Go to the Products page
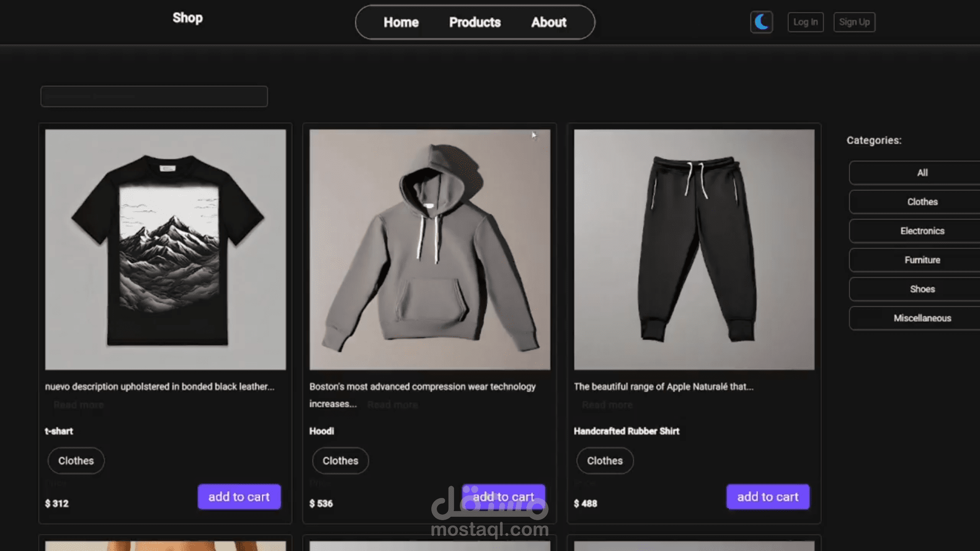 [475, 22]
